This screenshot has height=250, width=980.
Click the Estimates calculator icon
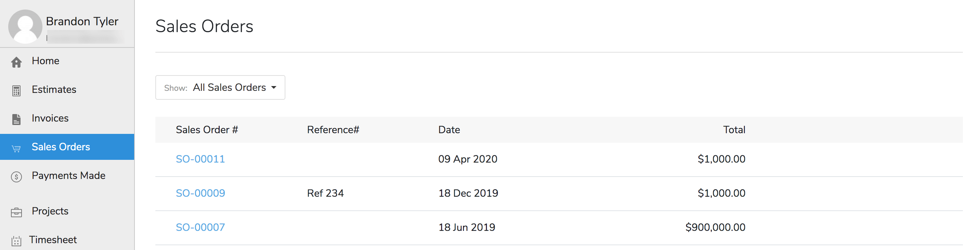[x=16, y=91]
